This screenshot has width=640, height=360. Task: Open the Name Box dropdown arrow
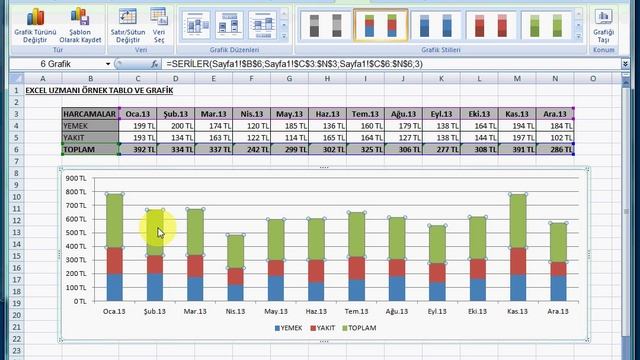point(108,64)
